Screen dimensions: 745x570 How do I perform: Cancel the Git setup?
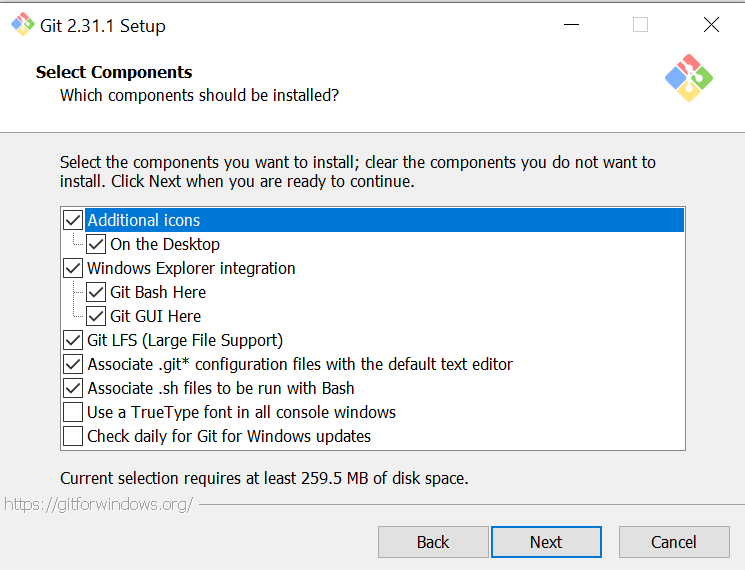point(674,542)
